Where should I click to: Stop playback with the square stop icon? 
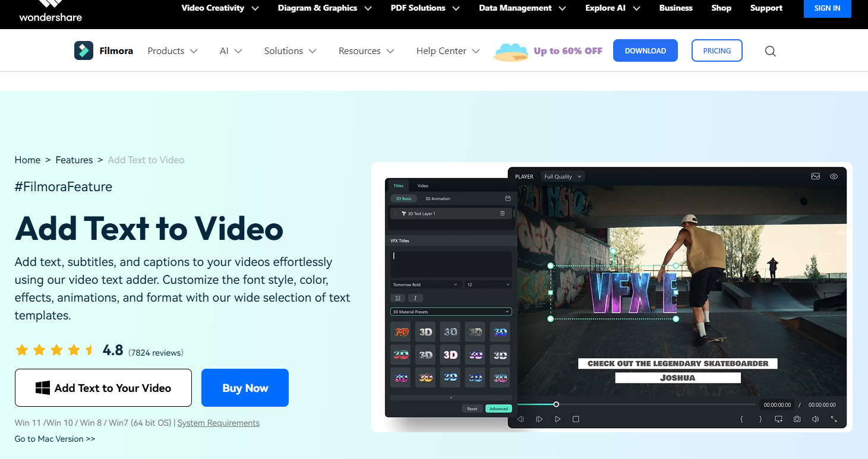click(x=576, y=419)
